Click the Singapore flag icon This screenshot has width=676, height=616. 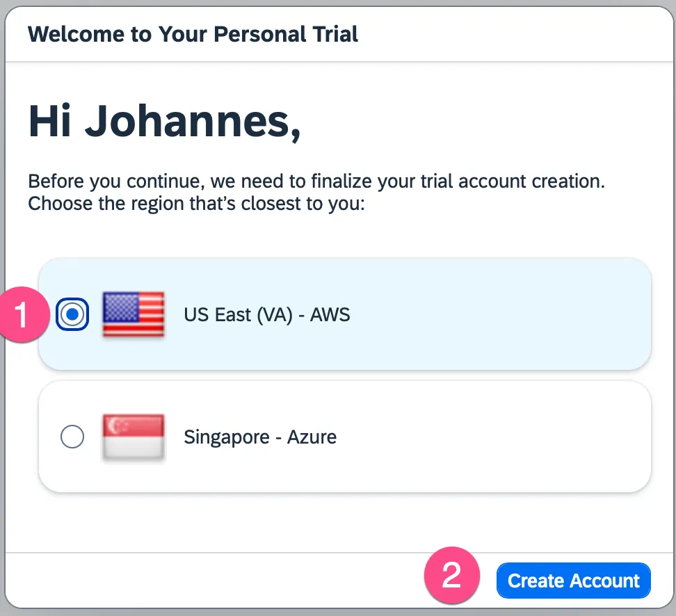click(134, 437)
